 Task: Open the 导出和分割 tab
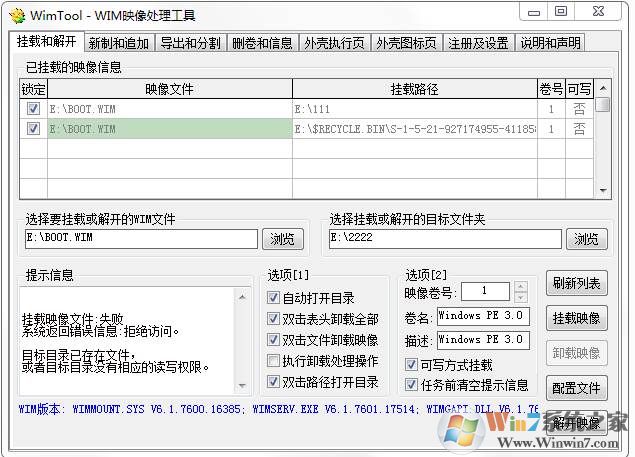pyautogui.click(x=189, y=43)
